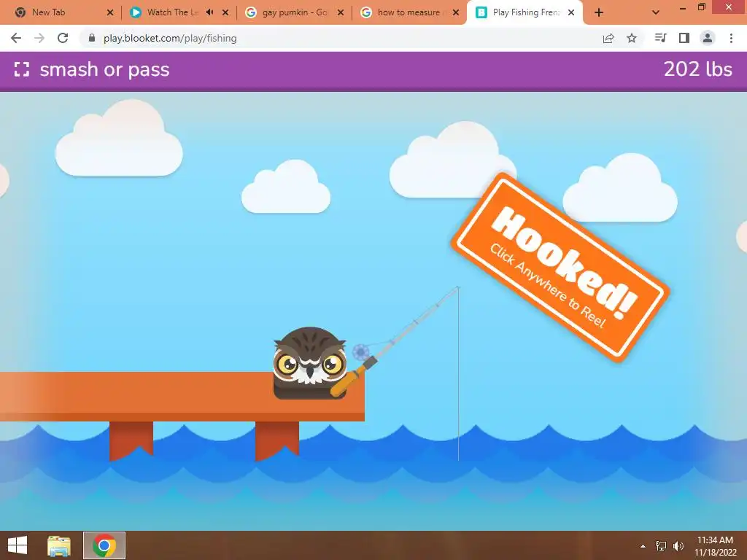Toggle the fullscreen icon beside smash or pass

(21, 69)
